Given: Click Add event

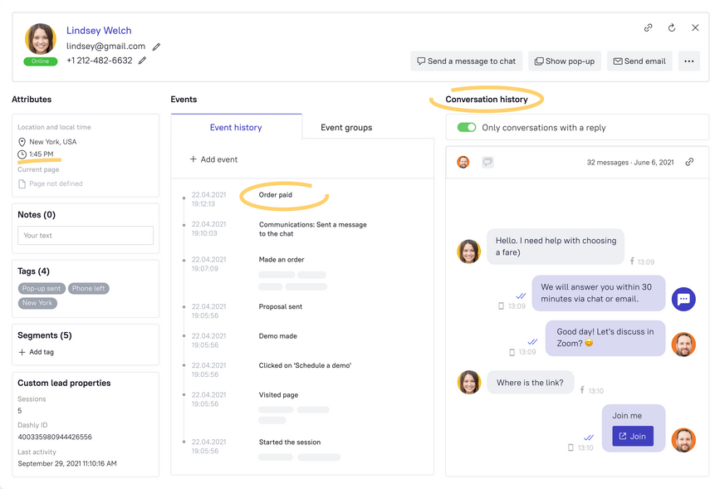Looking at the screenshot, I should coord(214,159).
